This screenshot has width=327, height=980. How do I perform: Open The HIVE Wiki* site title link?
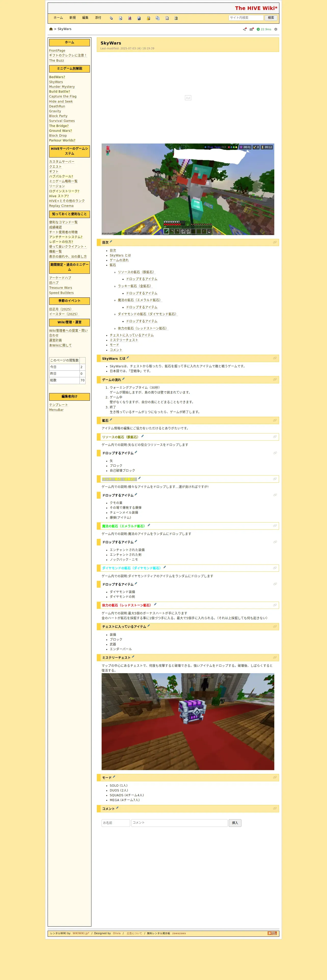(256, 8)
